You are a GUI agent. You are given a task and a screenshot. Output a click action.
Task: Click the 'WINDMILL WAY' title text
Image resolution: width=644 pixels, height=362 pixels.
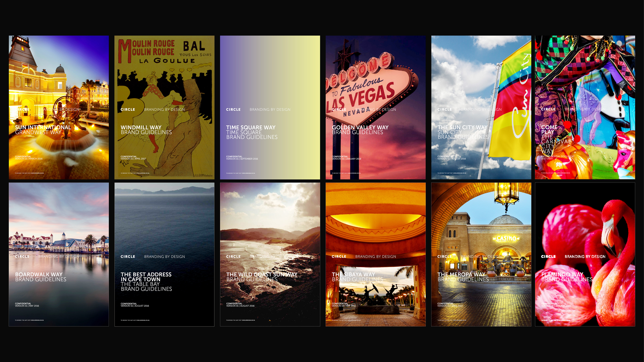click(141, 127)
